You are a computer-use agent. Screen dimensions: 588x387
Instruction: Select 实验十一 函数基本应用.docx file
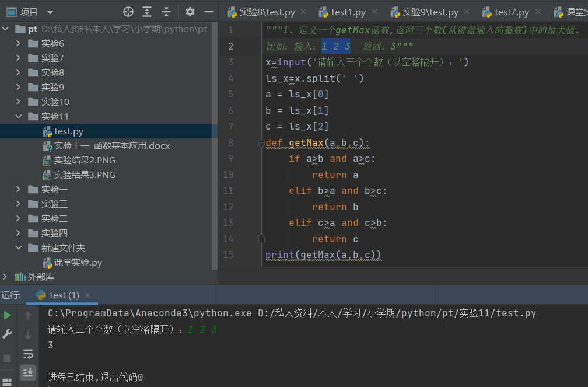click(x=112, y=146)
